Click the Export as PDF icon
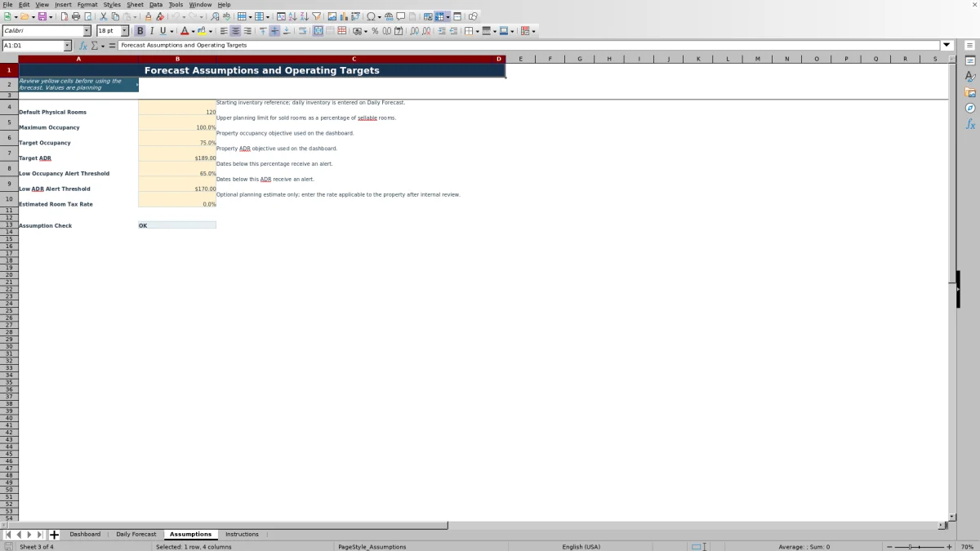The height and width of the screenshot is (551, 980). pos(64,16)
